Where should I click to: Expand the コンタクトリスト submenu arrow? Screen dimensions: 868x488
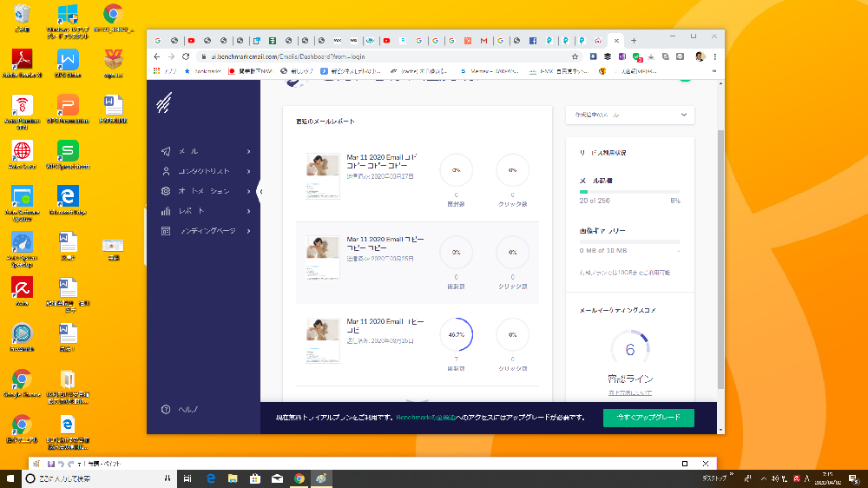point(248,171)
